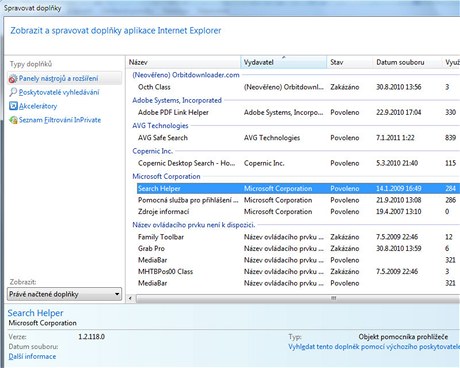
Task: Select the AVG Safe Search row
Action: click(298, 138)
